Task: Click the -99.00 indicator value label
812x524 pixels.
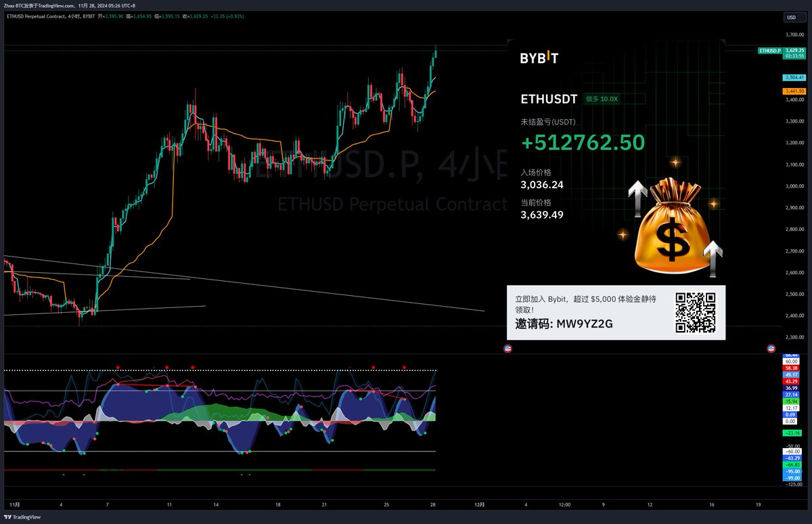Action: 793,477
